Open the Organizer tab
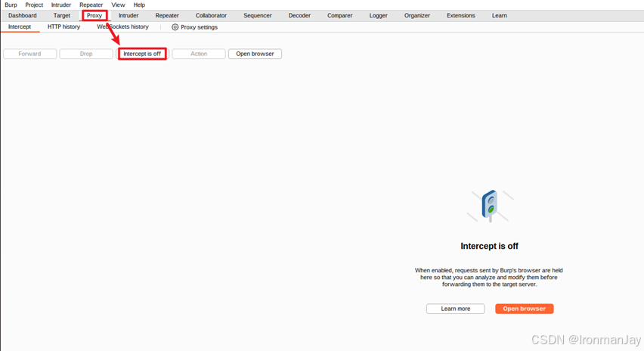This screenshot has height=351, width=644. coord(417,16)
